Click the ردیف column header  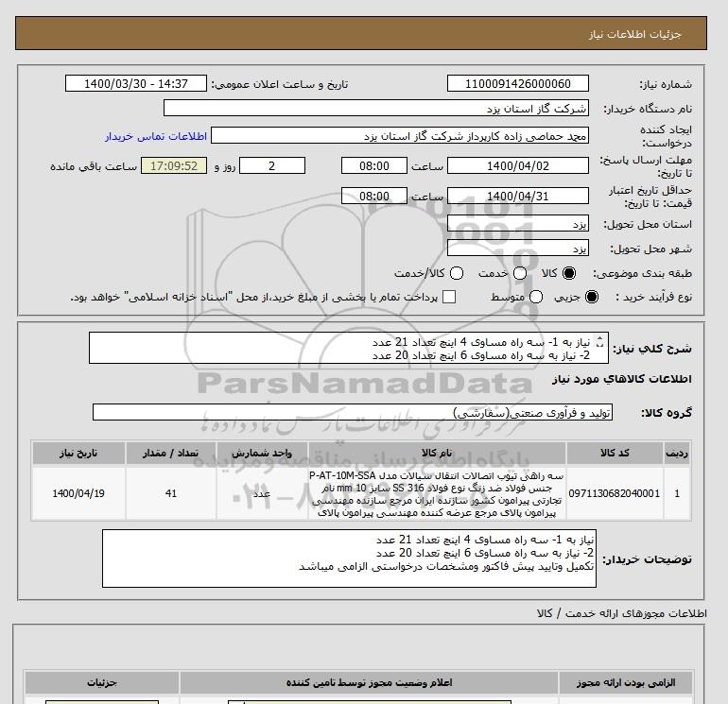(677, 453)
